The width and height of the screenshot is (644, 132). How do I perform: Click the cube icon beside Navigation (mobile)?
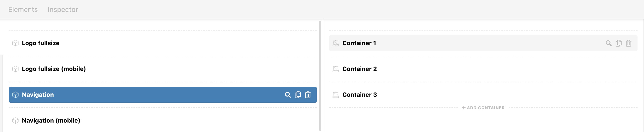click(15, 121)
